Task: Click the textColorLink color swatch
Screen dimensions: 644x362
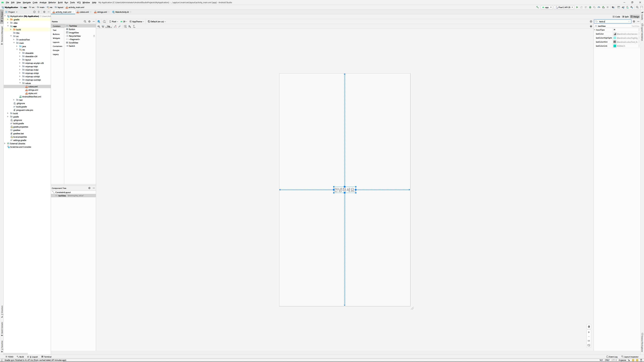Action: tap(615, 46)
